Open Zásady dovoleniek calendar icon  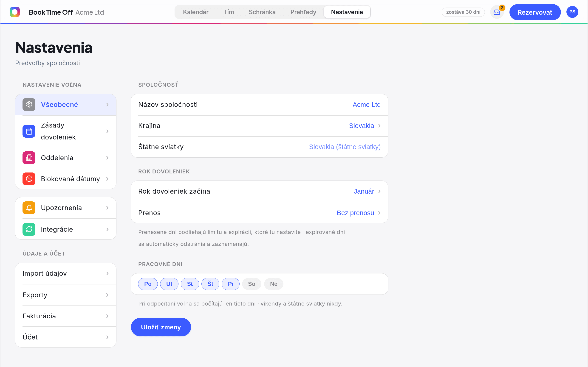pyautogui.click(x=29, y=131)
